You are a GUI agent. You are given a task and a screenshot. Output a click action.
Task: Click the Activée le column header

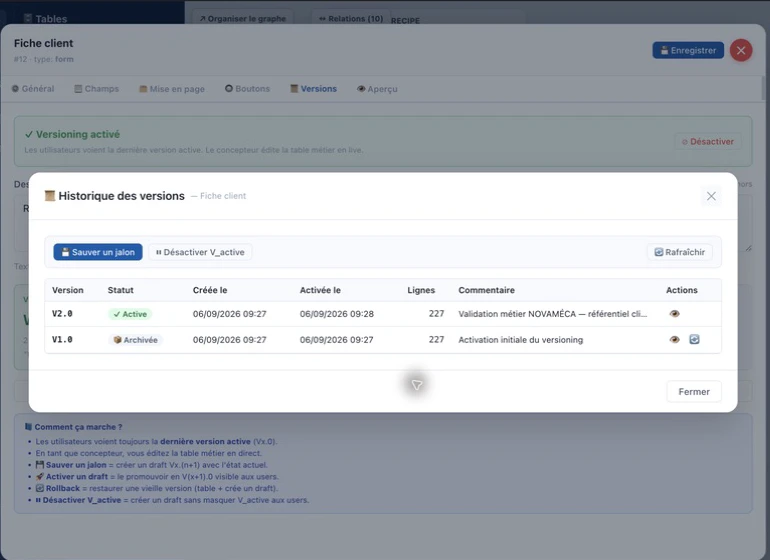pyautogui.click(x=320, y=290)
